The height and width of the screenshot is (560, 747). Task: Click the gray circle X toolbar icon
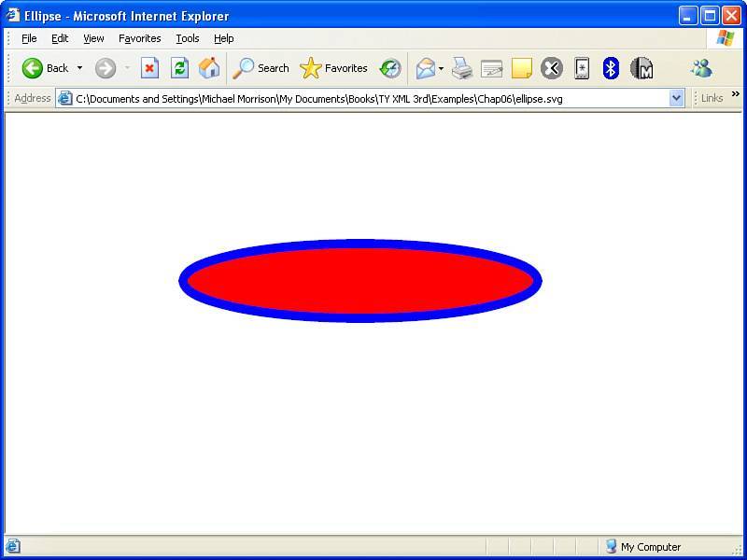[552, 68]
